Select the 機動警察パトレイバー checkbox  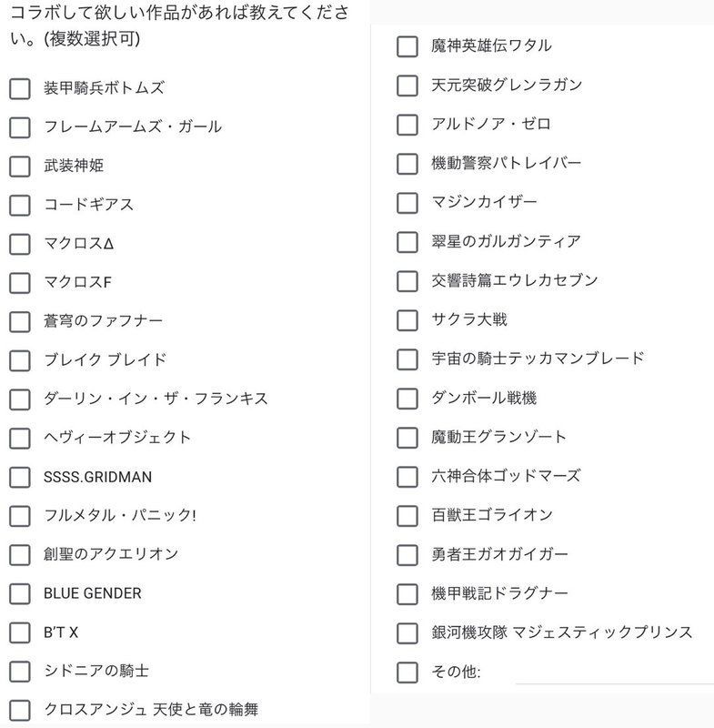coord(407,164)
